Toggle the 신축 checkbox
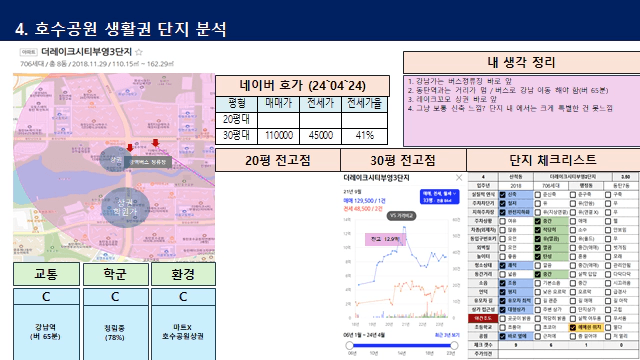The height and width of the screenshot is (360, 640). click(x=502, y=195)
